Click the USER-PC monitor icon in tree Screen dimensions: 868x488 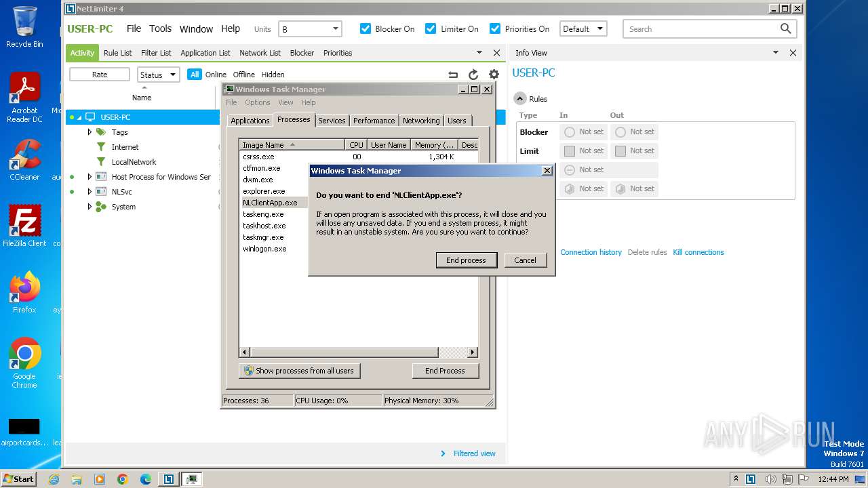(x=90, y=117)
